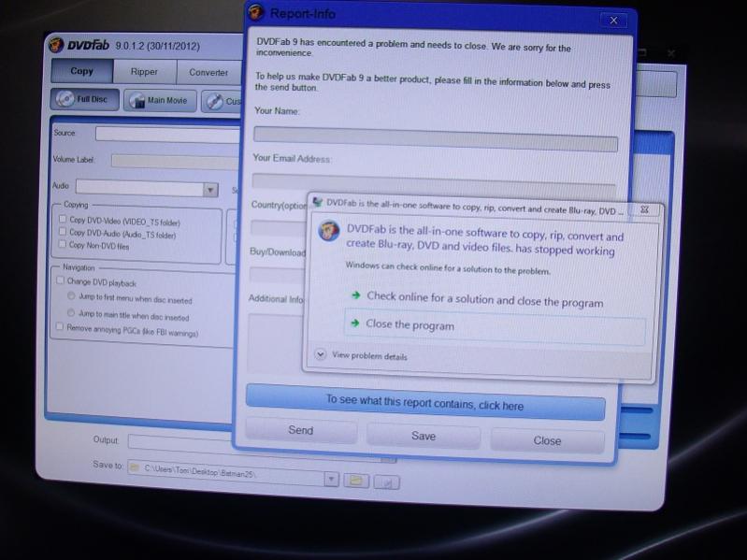
Task: Click the Main Movie icon
Action: tap(136, 100)
